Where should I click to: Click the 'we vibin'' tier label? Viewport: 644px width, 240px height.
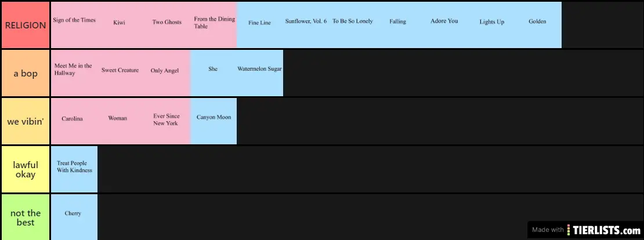(26, 121)
